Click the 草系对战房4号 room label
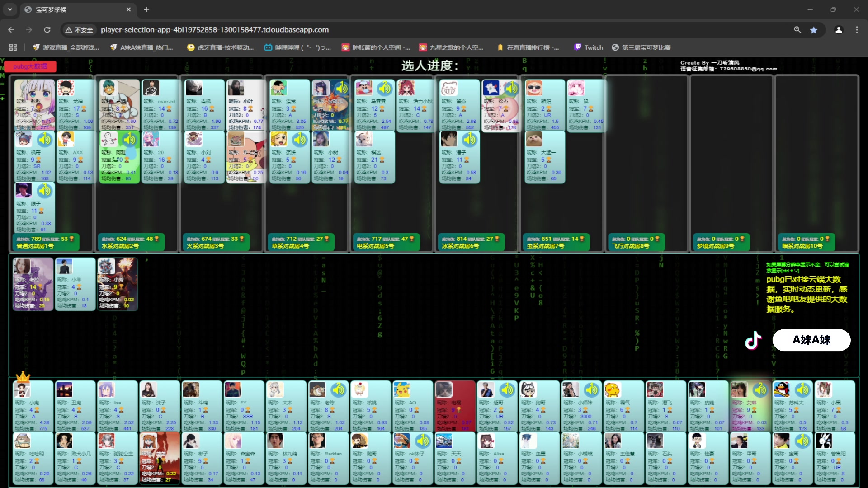This screenshot has height=488, width=868. [x=301, y=242]
